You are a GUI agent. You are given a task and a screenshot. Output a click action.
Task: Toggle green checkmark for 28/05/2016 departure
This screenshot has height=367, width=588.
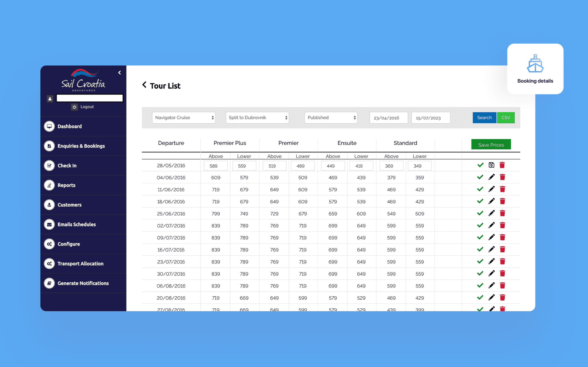pyautogui.click(x=480, y=165)
